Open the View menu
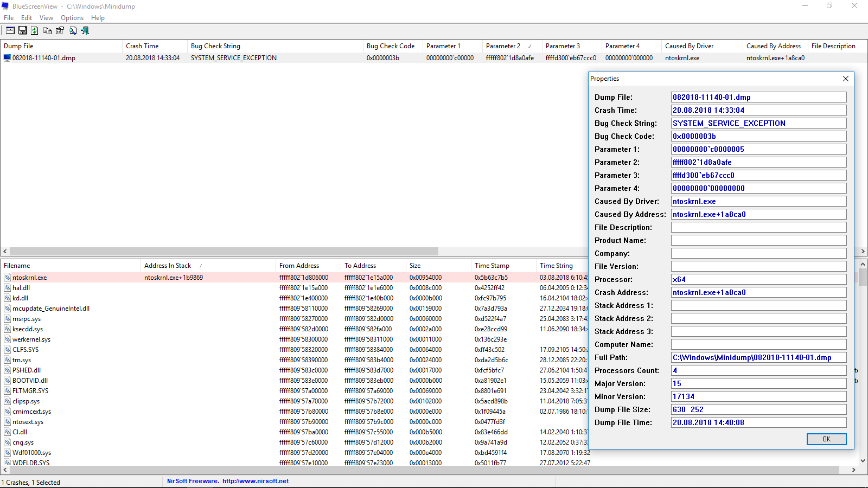This screenshot has width=868, height=488. pos(46,18)
